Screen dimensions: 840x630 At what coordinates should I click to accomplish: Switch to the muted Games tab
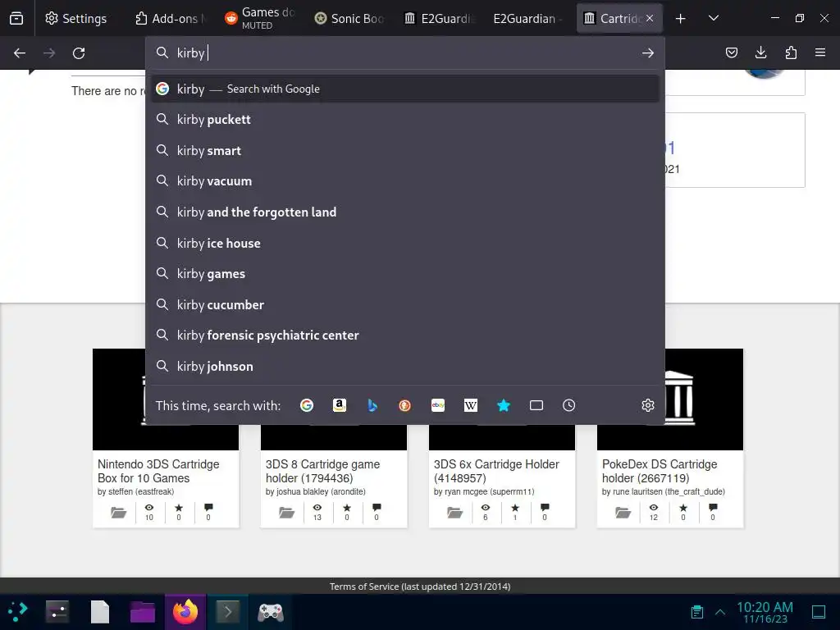(x=260, y=18)
